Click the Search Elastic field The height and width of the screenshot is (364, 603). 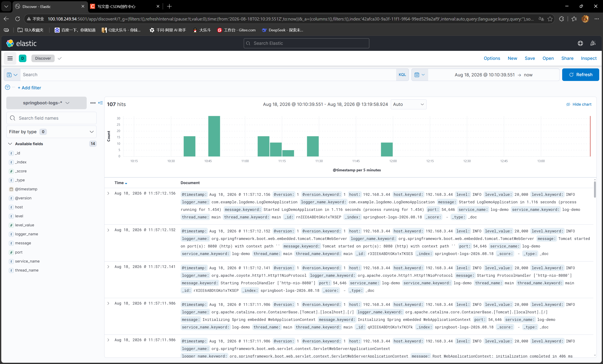click(x=306, y=43)
